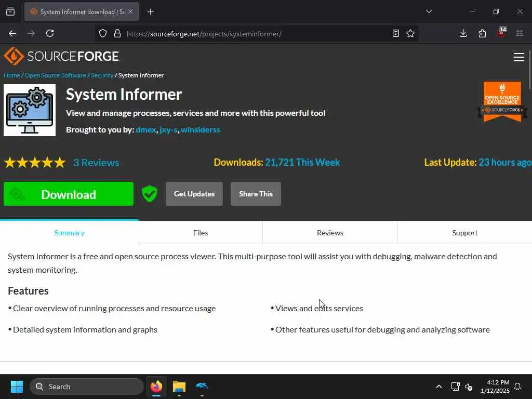Follow the Security breadcrumb link
This screenshot has width=532, height=399.
point(102,75)
